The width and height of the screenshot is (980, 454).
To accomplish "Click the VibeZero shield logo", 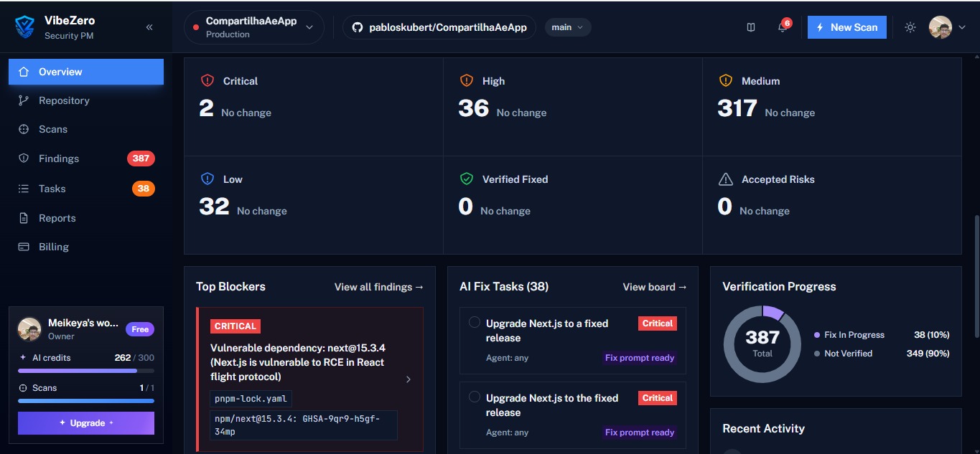I will tap(25, 27).
